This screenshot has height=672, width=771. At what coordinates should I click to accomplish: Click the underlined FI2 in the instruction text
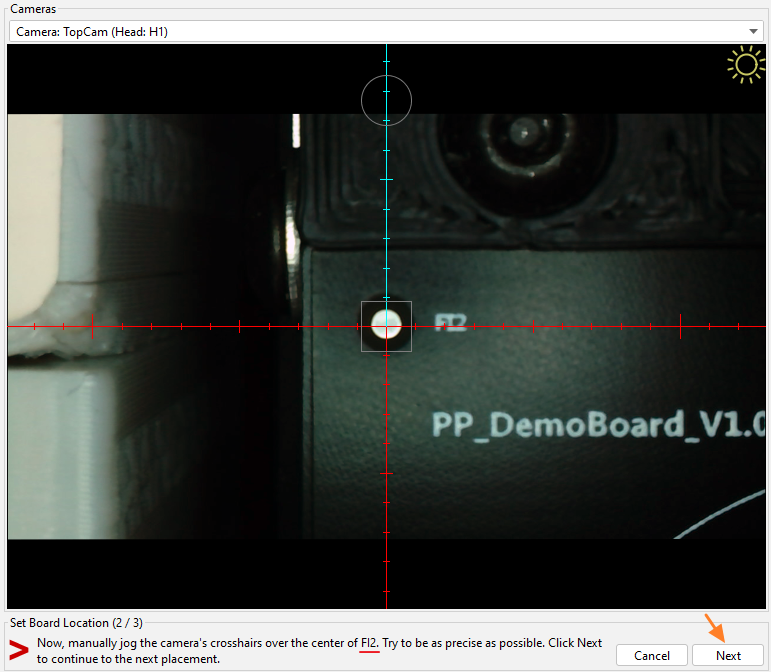[369, 643]
